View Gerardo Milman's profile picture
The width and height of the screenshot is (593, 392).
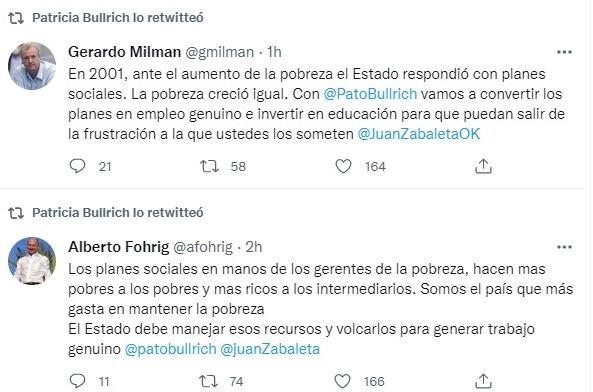click(32, 66)
